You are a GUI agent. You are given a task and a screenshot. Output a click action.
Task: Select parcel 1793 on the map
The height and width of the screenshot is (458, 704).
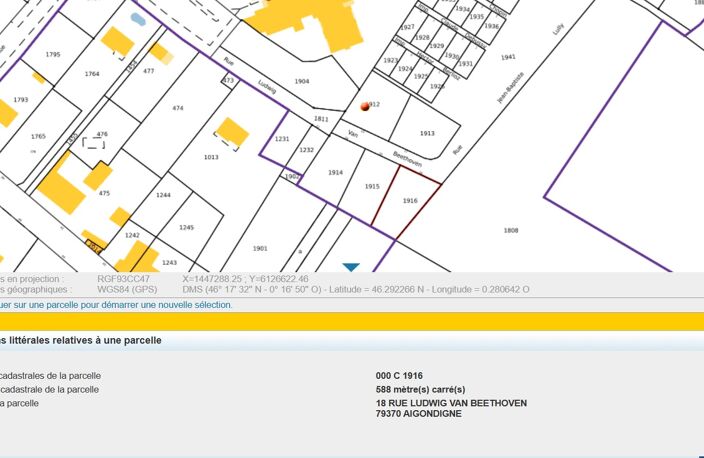(x=21, y=100)
